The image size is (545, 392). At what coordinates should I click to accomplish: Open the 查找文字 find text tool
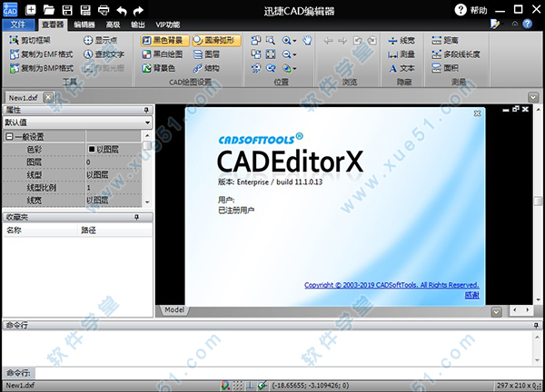104,54
